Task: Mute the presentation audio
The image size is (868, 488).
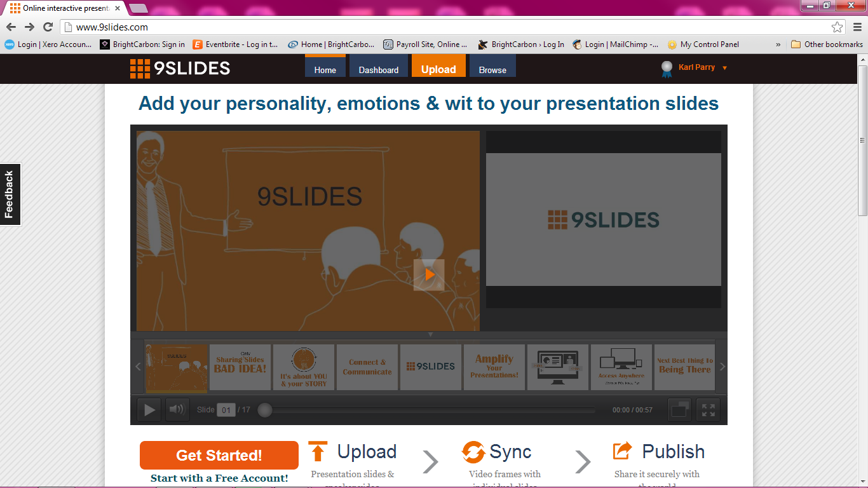Action: coord(177,409)
